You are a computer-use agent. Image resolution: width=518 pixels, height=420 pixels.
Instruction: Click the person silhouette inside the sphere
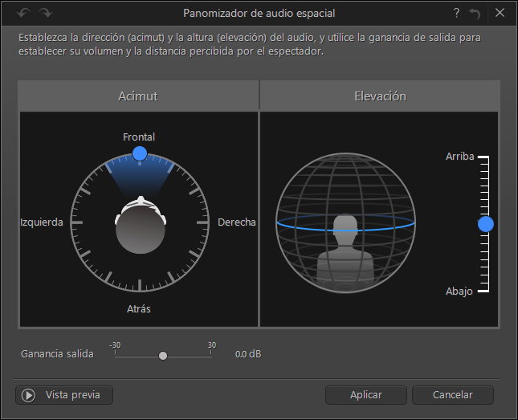click(x=345, y=252)
